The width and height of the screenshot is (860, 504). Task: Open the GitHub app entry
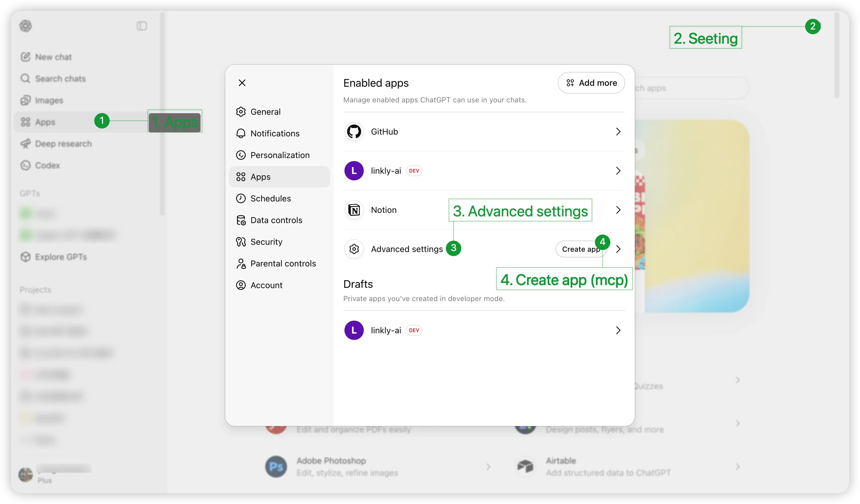point(384,132)
